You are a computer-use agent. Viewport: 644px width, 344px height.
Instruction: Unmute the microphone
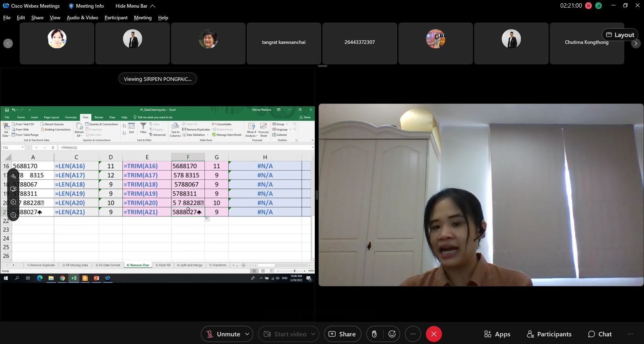(x=223, y=334)
